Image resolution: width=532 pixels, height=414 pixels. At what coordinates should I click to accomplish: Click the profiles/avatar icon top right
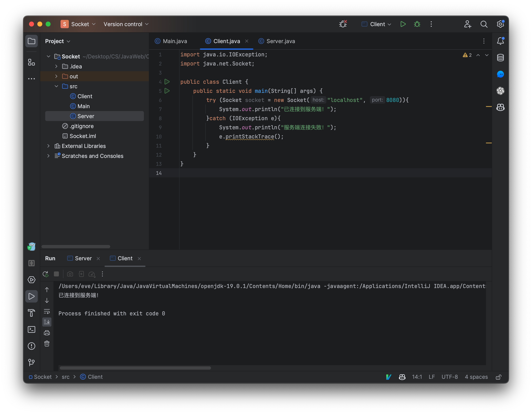tap(468, 24)
